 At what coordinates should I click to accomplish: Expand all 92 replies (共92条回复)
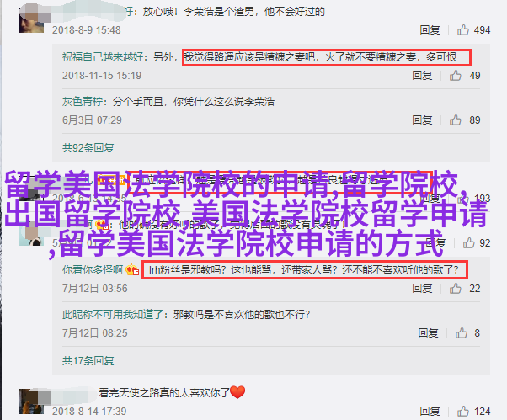tap(88, 148)
